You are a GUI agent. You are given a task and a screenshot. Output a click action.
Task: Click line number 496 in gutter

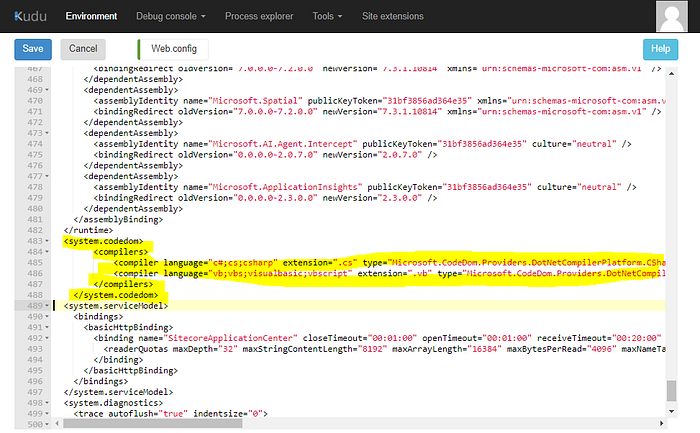pyautogui.click(x=35, y=381)
